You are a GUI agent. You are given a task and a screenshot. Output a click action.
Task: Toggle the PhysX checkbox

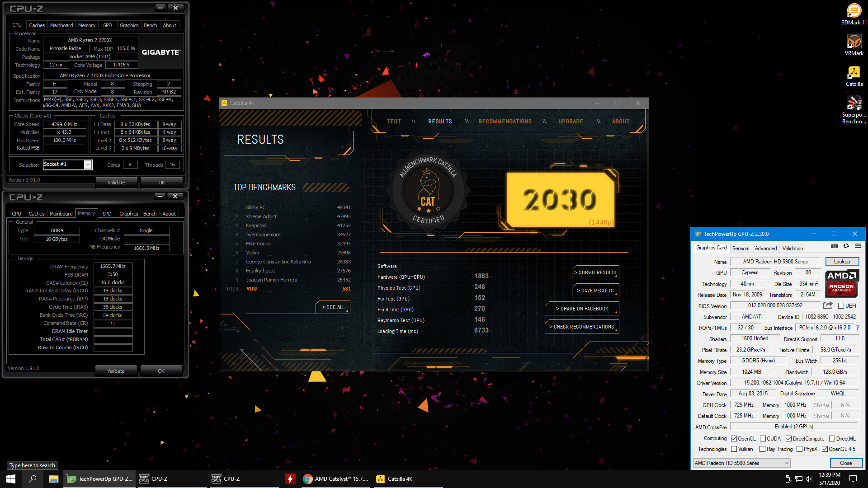pyautogui.click(x=799, y=449)
